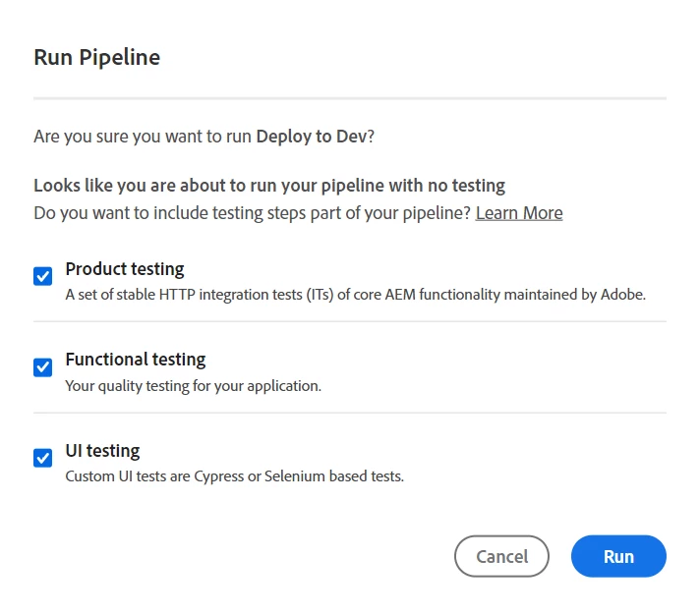Click the "UI testing" label text

(x=102, y=451)
